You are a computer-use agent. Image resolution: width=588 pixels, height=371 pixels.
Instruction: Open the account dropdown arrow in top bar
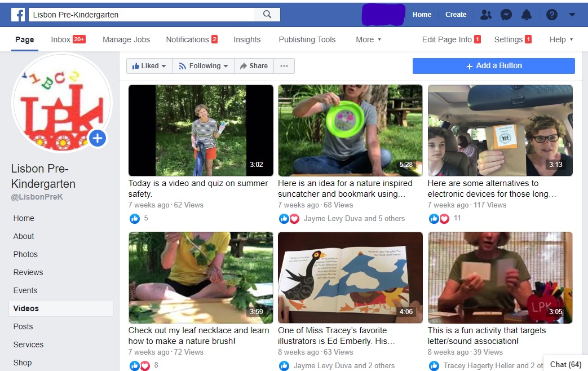(x=572, y=15)
